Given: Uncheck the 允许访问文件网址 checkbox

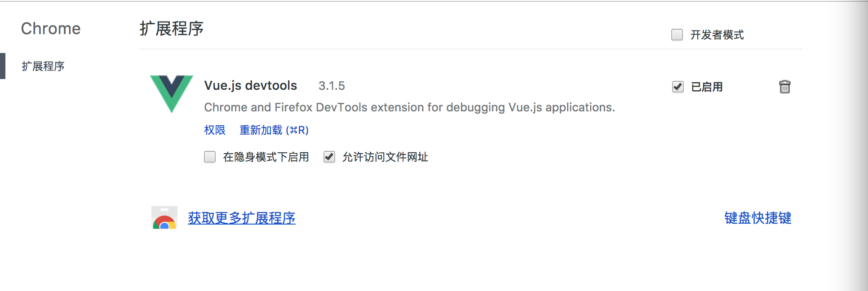Looking at the screenshot, I should pyautogui.click(x=329, y=157).
